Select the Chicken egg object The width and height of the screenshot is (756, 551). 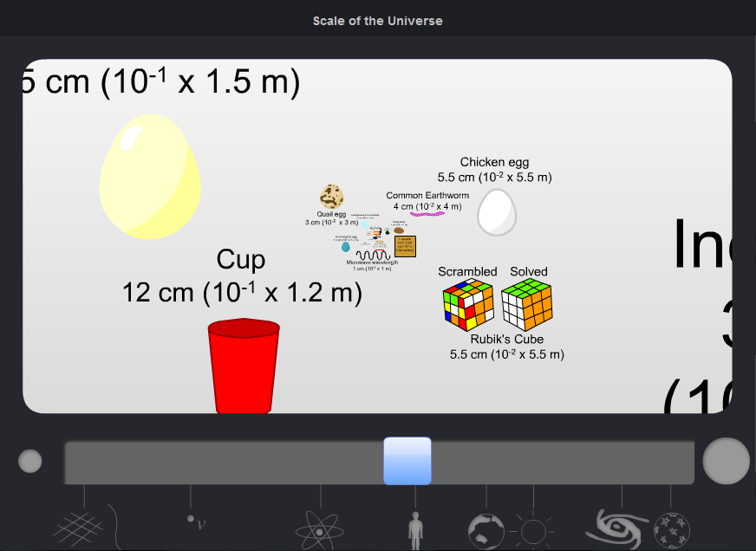pyautogui.click(x=496, y=213)
